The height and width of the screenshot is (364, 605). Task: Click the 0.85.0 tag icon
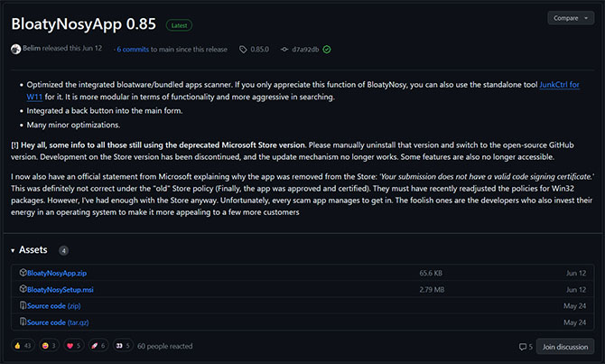243,50
